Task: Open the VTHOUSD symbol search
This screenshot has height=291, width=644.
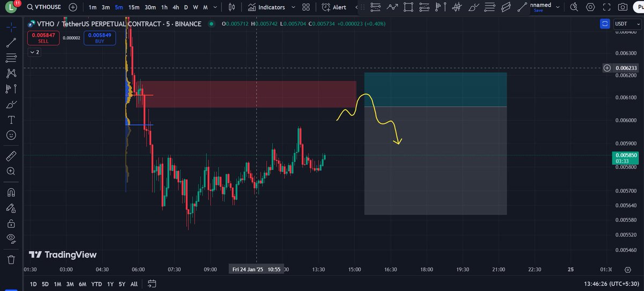Action: (x=44, y=8)
